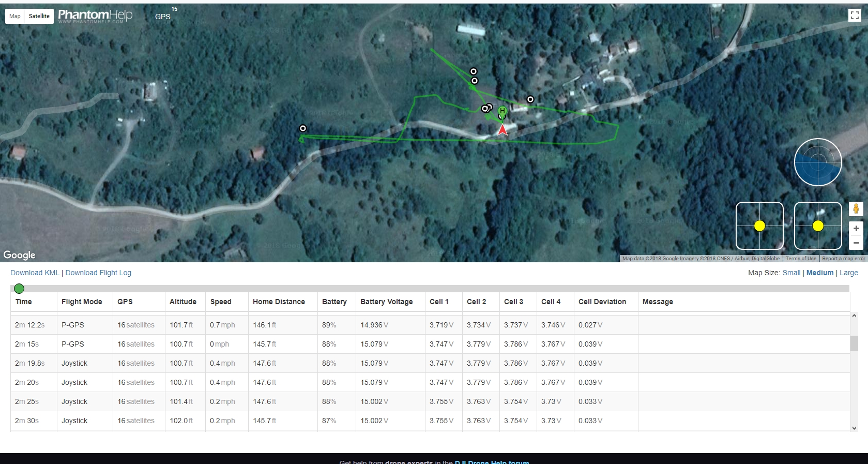This screenshot has height=464, width=868.
Task: Click the GPS 15 satellite indicator
Action: pos(165,13)
